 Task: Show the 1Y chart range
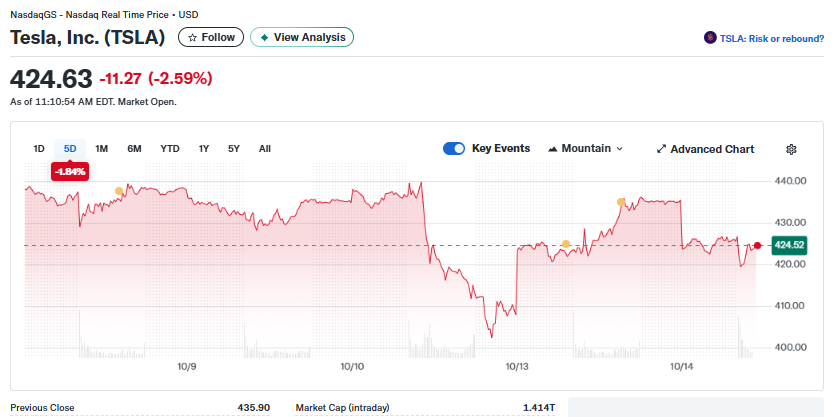tap(204, 149)
